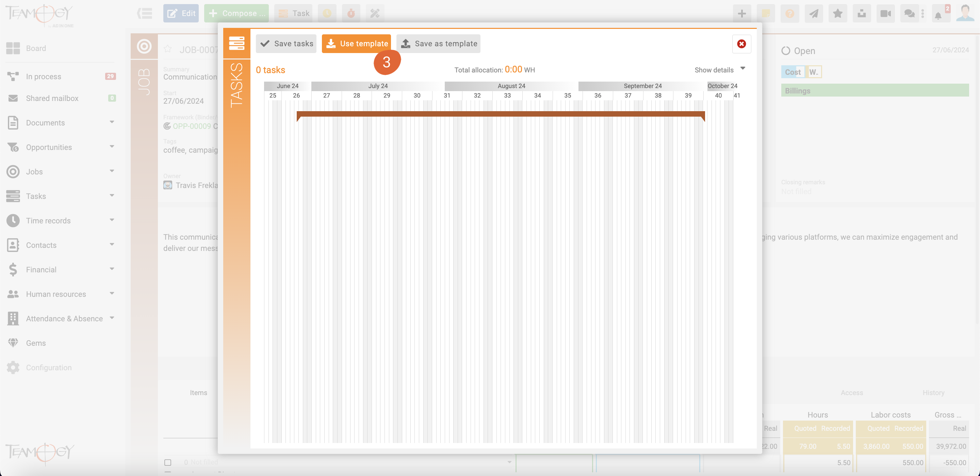The image size is (980, 476).
Task: Switch to the History tab
Action: [933, 393]
